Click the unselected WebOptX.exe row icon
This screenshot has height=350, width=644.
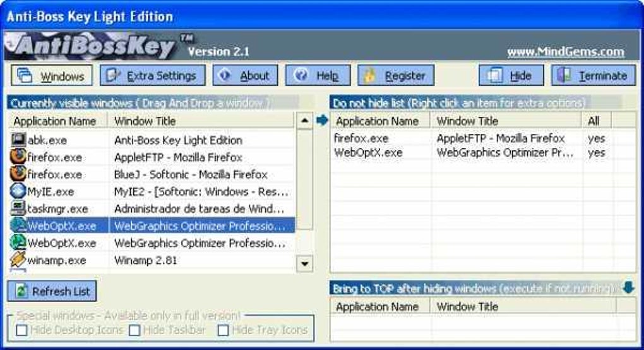[x=18, y=243]
